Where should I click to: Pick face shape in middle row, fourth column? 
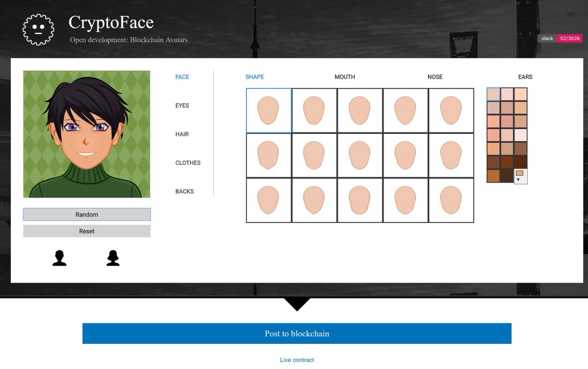point(405,156)
